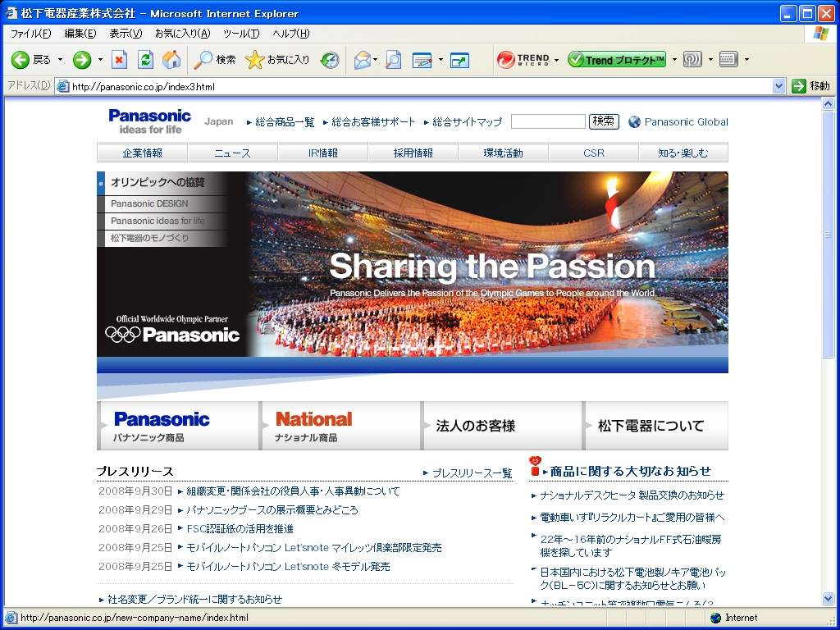
Task: Click the green Go arrow button
Action: pos(799,85)
